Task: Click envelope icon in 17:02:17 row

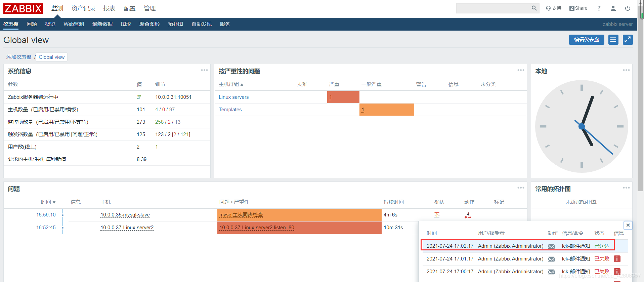Action: coord(551,246)
